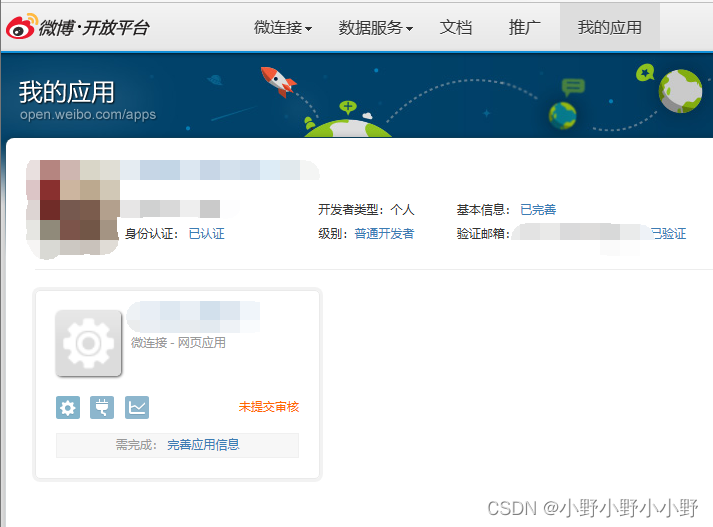This screenshot has width=713, height=527.
Task: Expand the 数据服务 dropdown menu
Action: point(376,28)
